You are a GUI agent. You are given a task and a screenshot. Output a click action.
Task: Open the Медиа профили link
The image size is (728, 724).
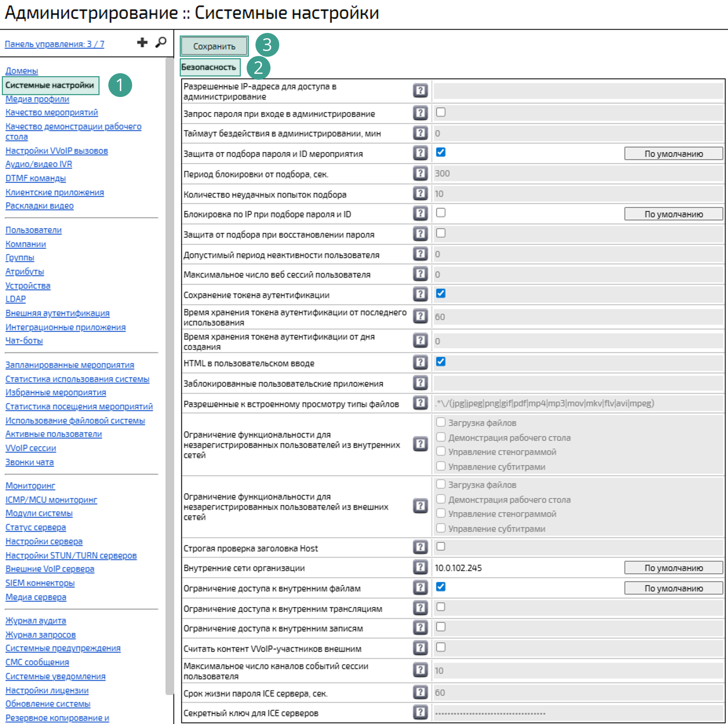[37, 99]
